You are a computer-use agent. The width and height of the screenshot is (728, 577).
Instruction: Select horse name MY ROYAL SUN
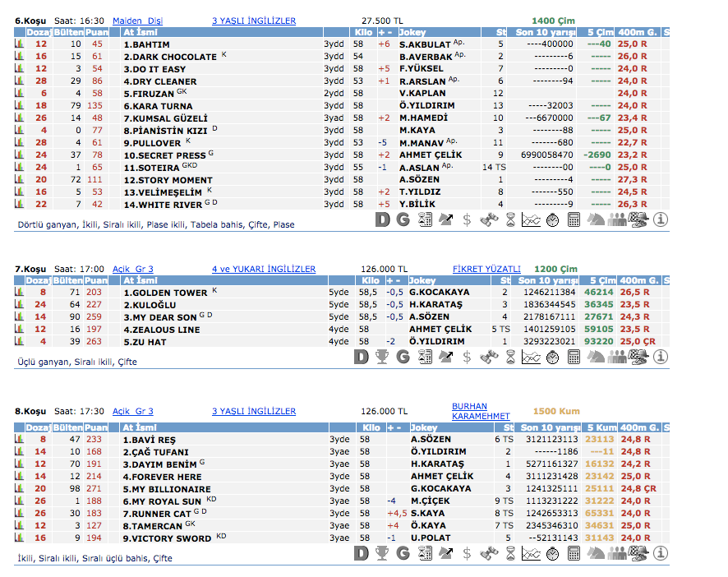tap(162, 501)
